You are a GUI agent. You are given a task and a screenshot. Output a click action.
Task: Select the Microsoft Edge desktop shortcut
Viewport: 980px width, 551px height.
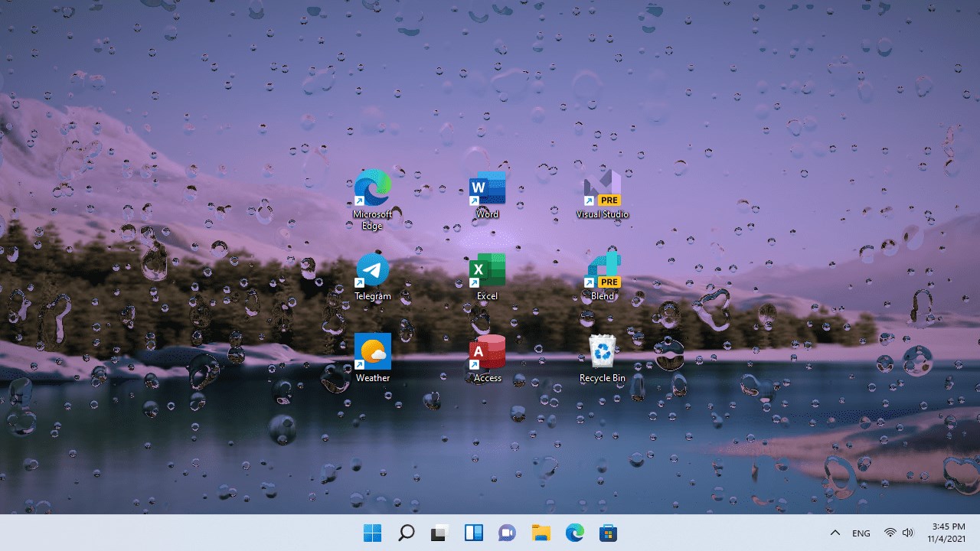pos(373,198)
